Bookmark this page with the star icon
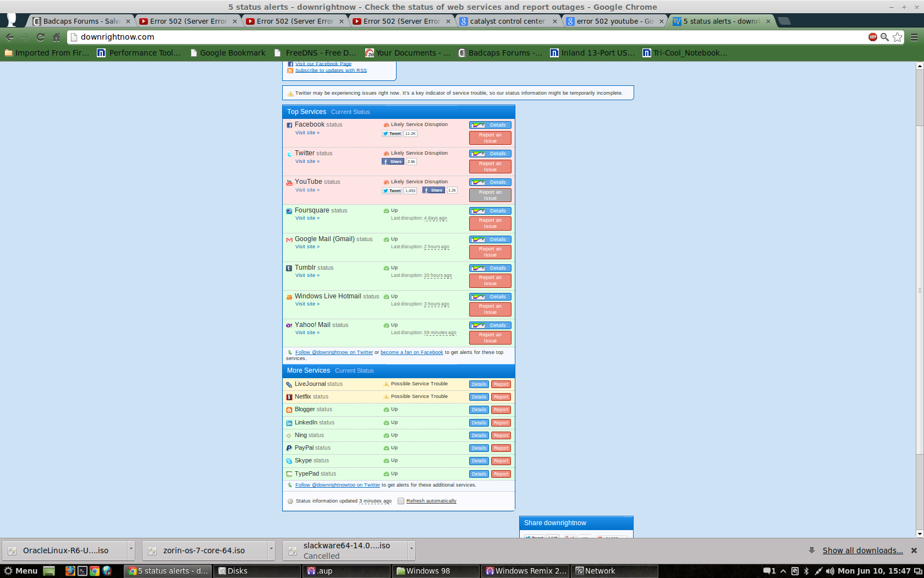This screenshot has height=578, width=924. pyautogui.click(x=898, y=37)
